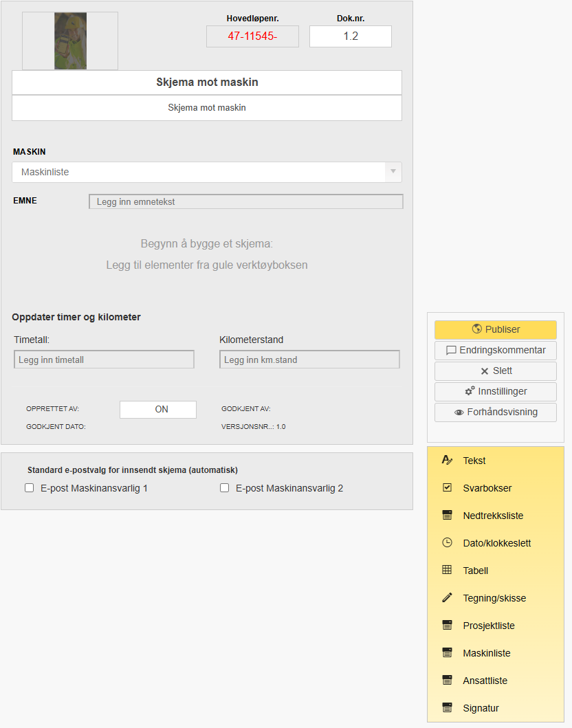Image resolution: width=572 pixels, height=728 pixels.
Task: Add a Nedtrekksliste element via its icon
Action: tap(447, 516)
